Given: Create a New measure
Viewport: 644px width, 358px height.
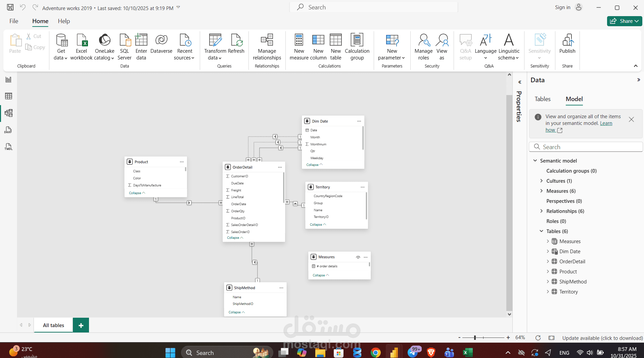Looking at the screenshot, I should (299, 47).
